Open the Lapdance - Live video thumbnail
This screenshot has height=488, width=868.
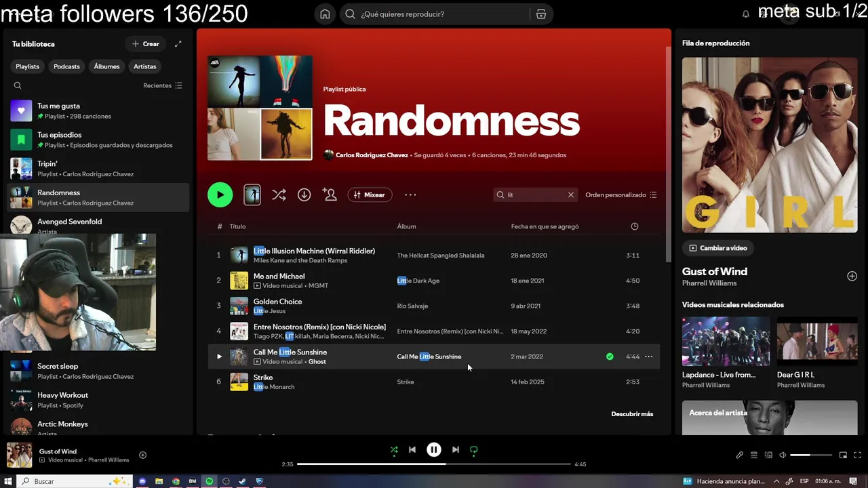coord(726,341)
